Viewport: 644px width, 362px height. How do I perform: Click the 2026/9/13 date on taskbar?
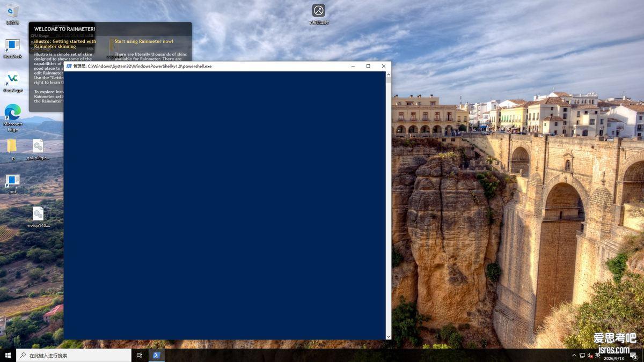614,358
